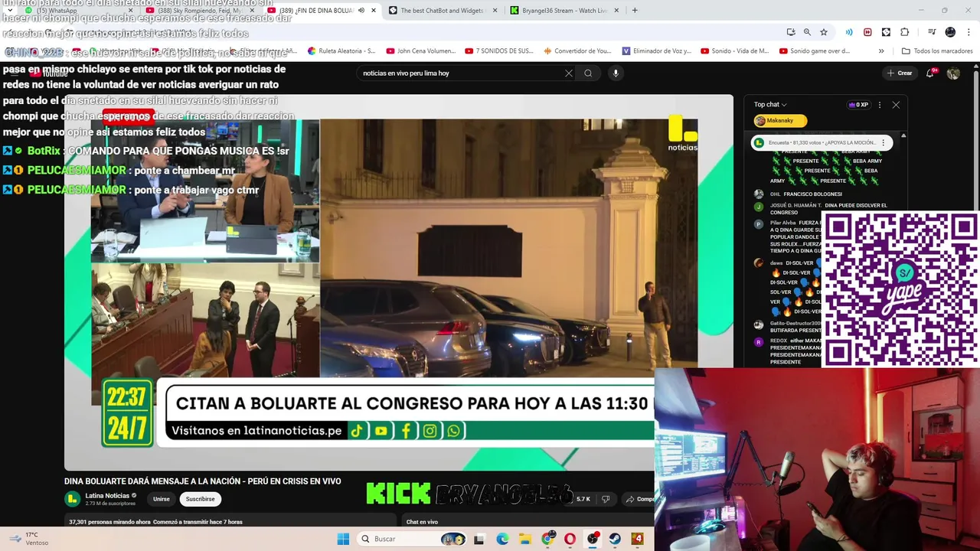Click the Makanaky yellow chat chip
This screenshot has width=980, height=551.
click(779, 121)
